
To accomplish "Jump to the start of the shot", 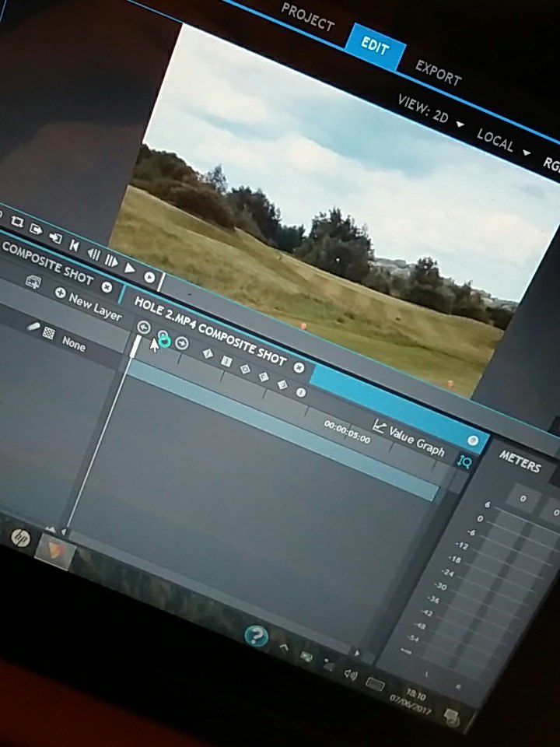I will pyautogui.click(x=75, y=245).
